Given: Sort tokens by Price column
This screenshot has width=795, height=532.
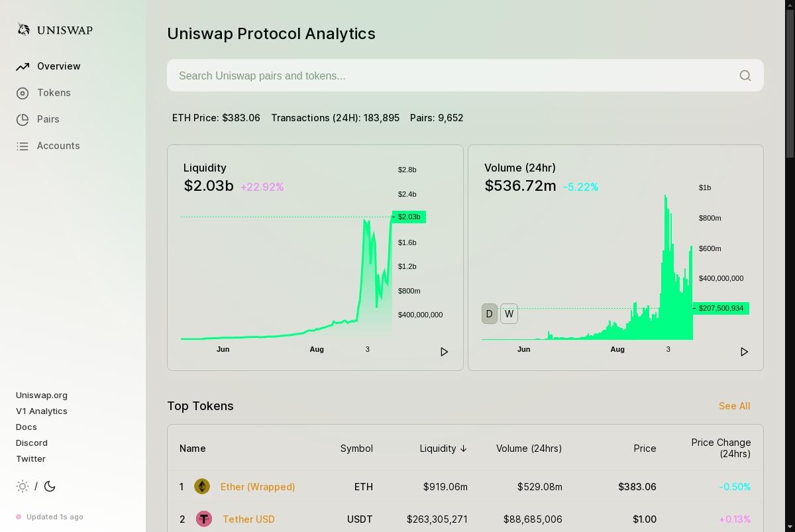Looking at the screenshot, I should point(645,449).
